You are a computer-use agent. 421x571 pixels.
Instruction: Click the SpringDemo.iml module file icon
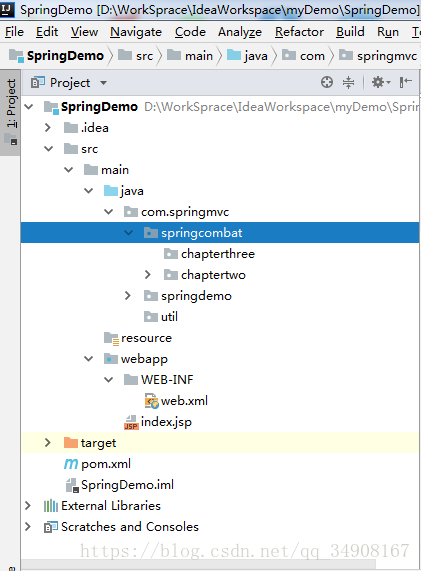click(x=72, y=485)
